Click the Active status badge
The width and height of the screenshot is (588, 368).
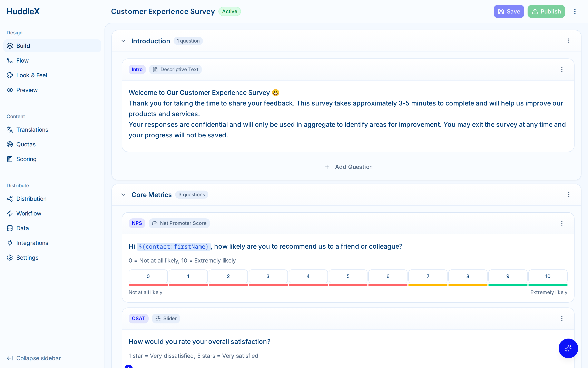click(229, 11)
